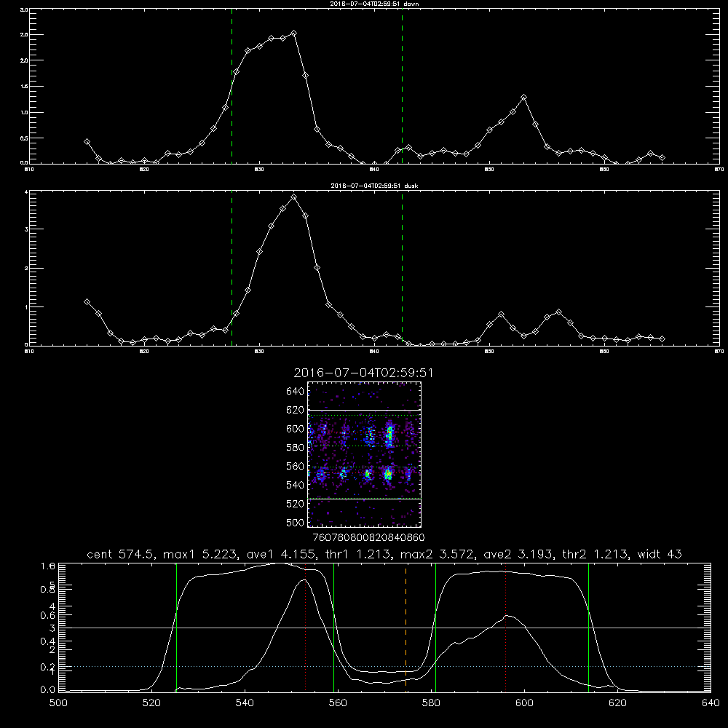Image resolution: width=728 pixels, height=728 pixels.
Task: Click the detector color image thumbnail
Action: pyautogui.click(x=364, y=454)
